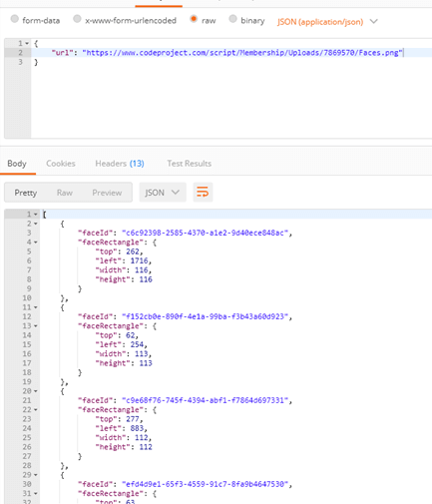Click the "height": 112 line
Screen dimensions: 432x504
[x=124, y=447]
